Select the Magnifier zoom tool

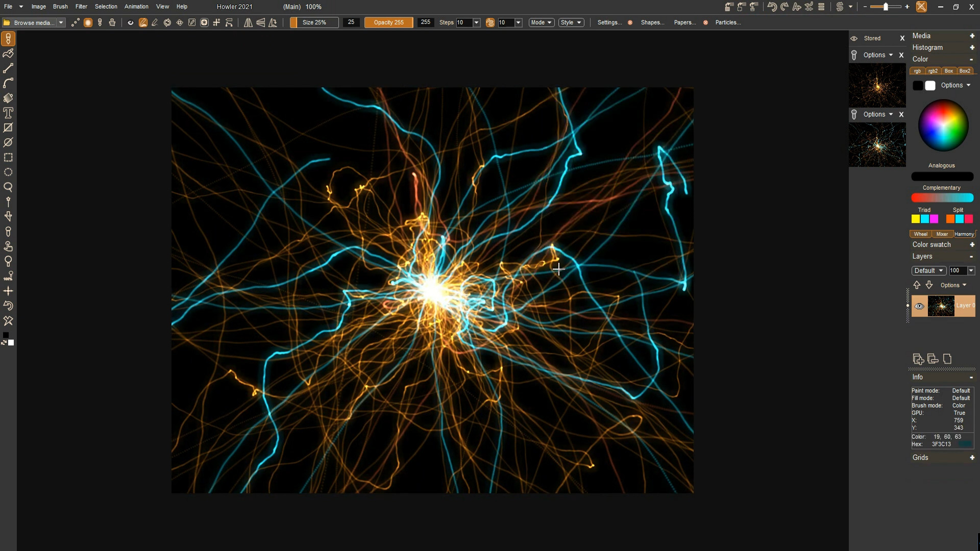(8, 187)
